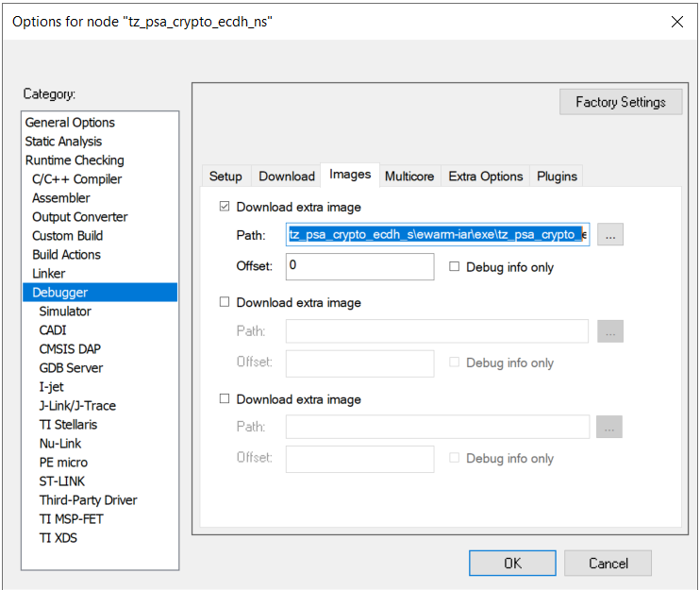Click the first image Path text field

pos(438,235)
